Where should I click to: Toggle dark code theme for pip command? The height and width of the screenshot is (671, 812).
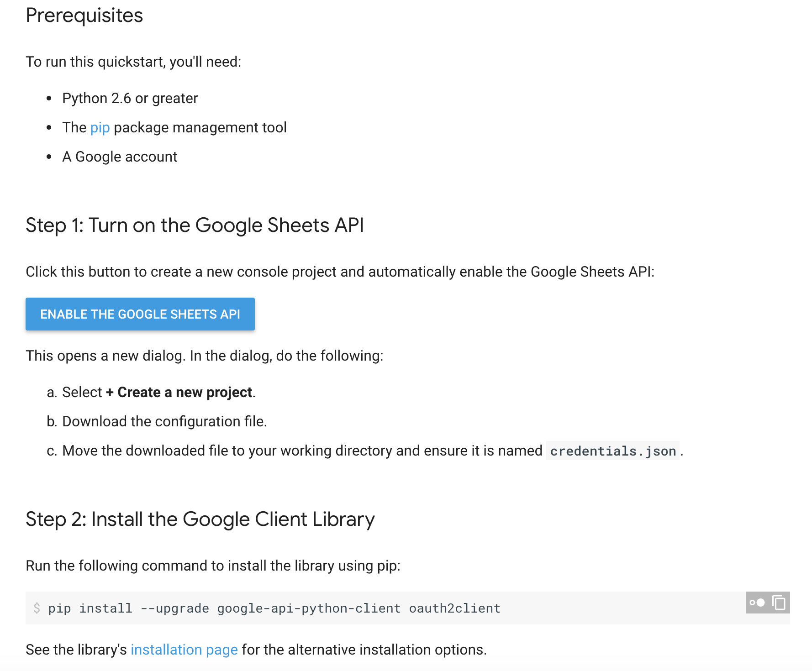[x=757, y=603]
